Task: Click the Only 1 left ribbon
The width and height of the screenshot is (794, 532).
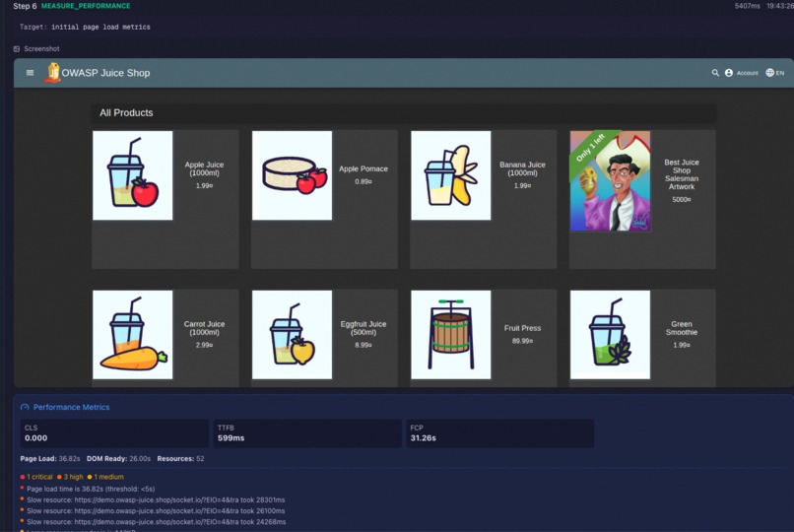Action: coord(590,148)
